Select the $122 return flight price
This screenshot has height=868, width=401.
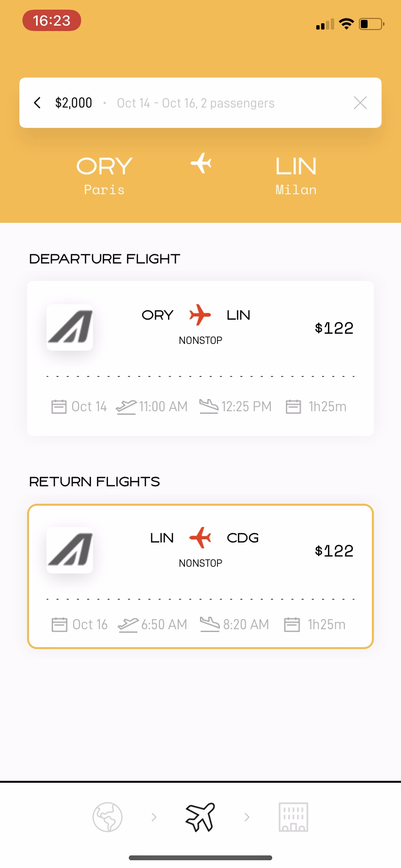click(x=334, y=551)
